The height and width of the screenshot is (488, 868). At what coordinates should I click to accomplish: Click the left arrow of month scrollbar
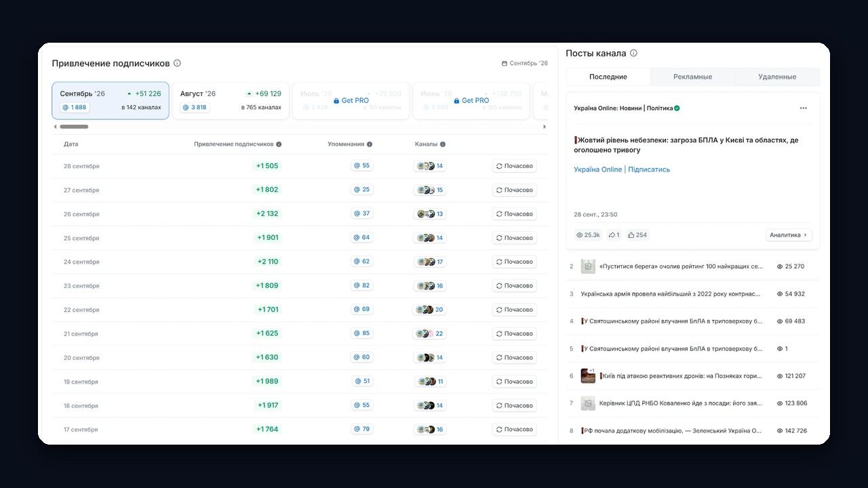tap(55, 127)
